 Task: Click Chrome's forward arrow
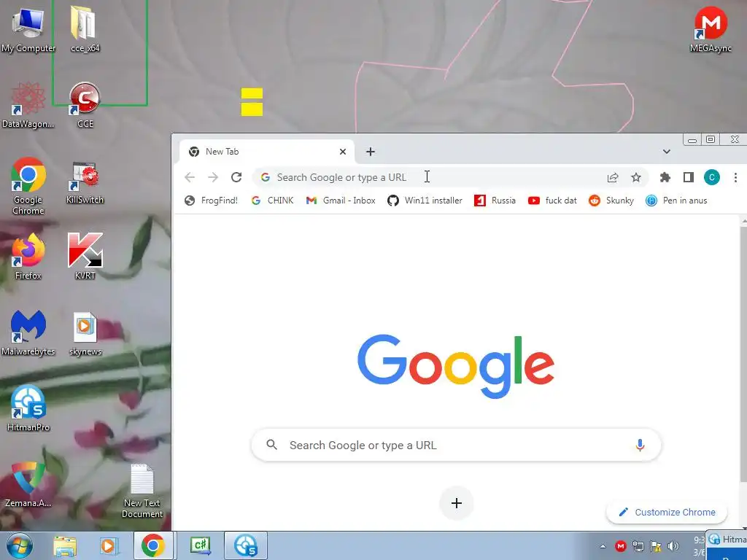click(x=213, y=177)
